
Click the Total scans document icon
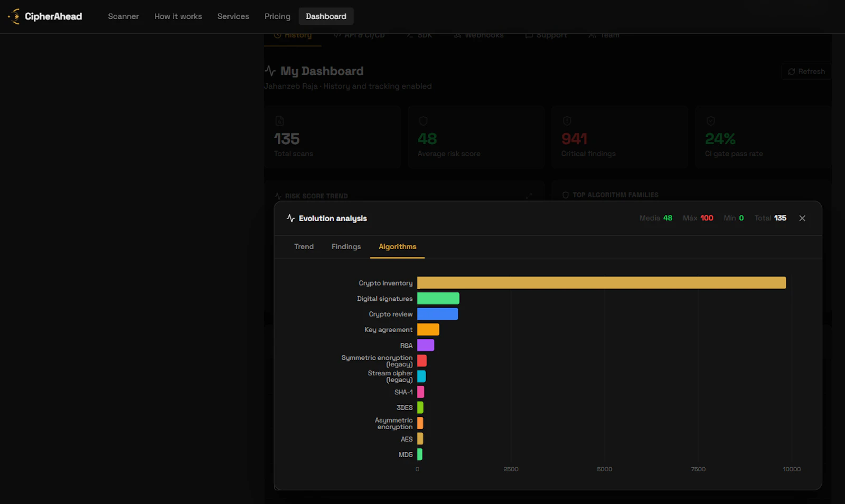(279, 121)
